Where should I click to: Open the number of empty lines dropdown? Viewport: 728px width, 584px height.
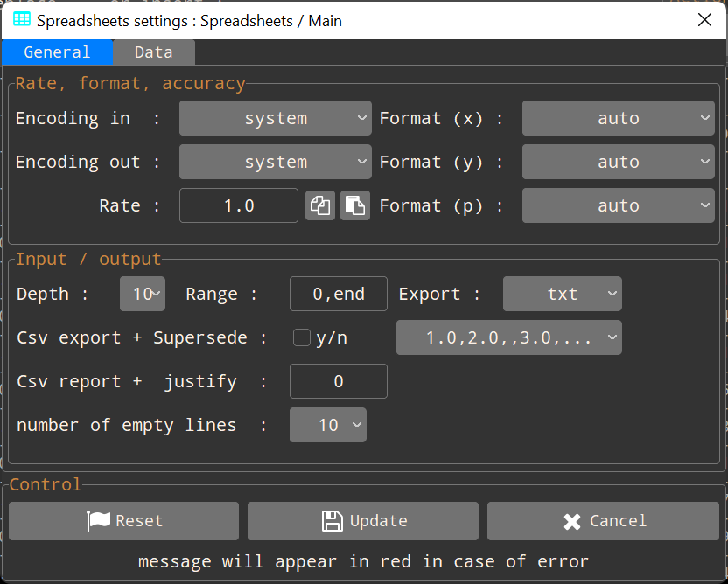click(328, 425)
